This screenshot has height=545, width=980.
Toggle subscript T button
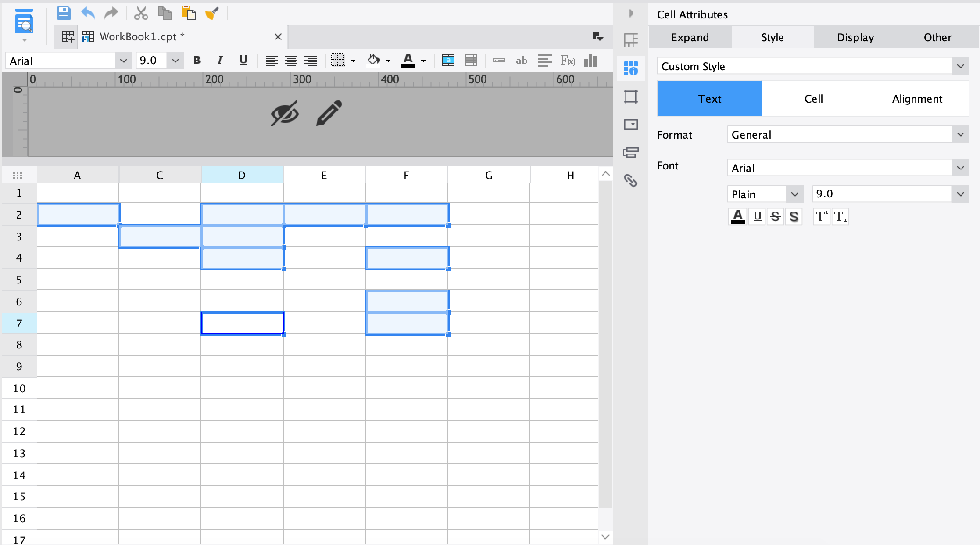point(841,216)
